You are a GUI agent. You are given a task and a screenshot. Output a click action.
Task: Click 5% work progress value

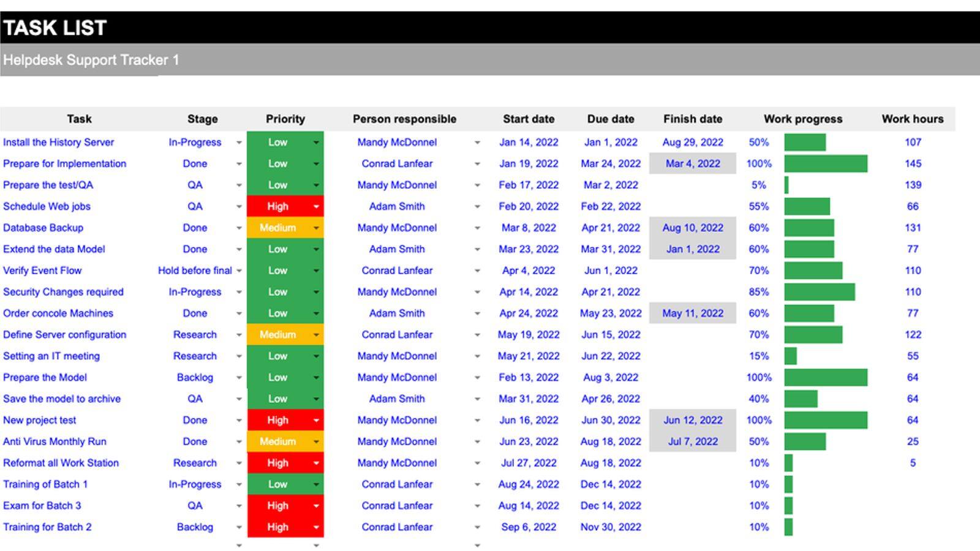(759, 185)
